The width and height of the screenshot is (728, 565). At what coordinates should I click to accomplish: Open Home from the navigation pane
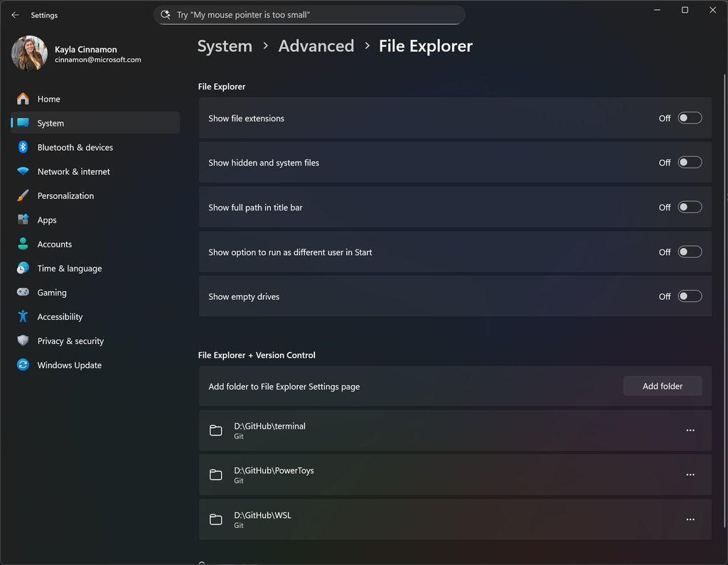pos(50,99)
